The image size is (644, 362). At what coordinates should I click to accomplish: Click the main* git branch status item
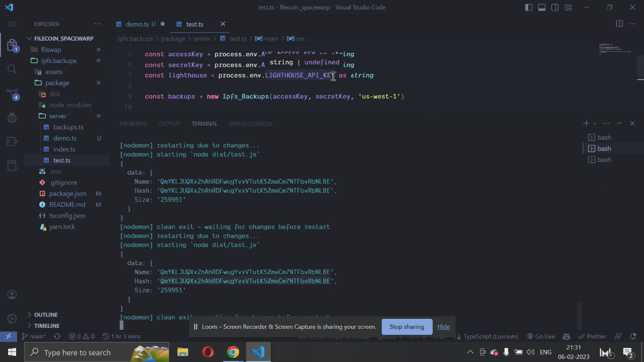(33, 336)
